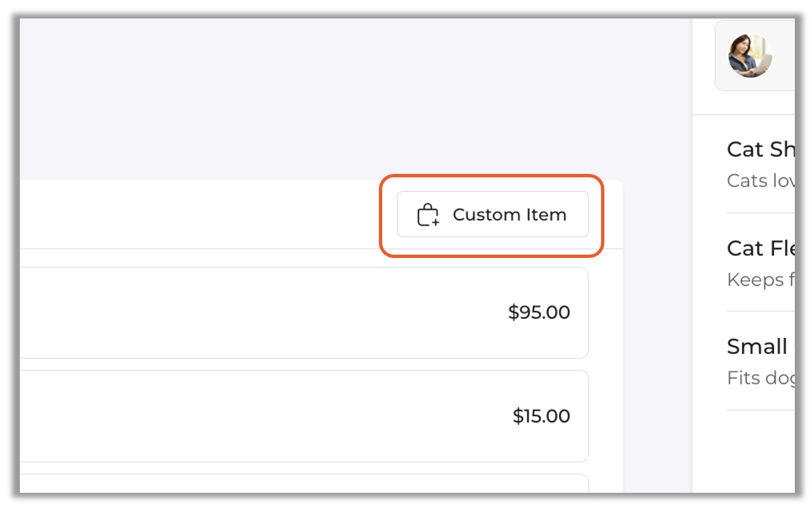
Task: Click the $95.00 price text
Action: (x=539, y=312)
